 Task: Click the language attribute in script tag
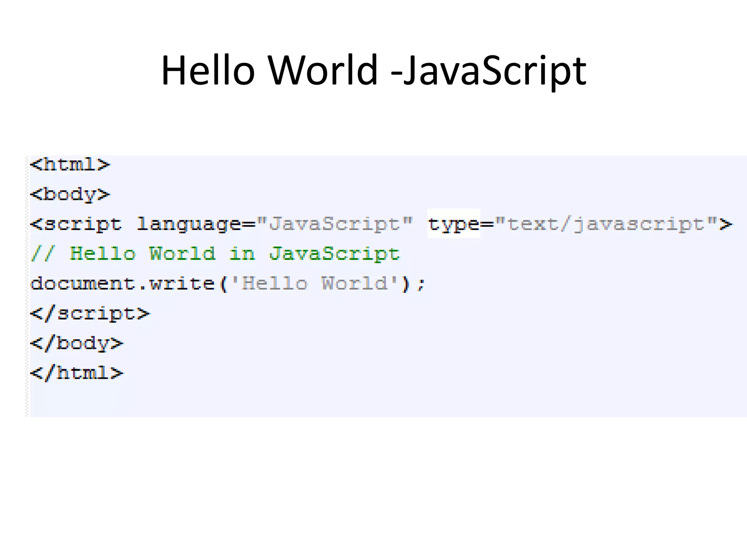(x=189, y=224)
